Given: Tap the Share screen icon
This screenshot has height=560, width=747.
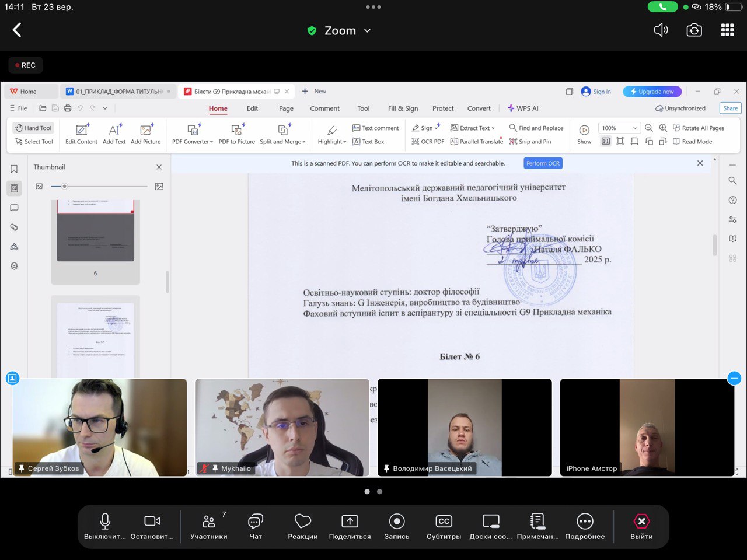Looking at the screenshot, I should click(350, 526).
